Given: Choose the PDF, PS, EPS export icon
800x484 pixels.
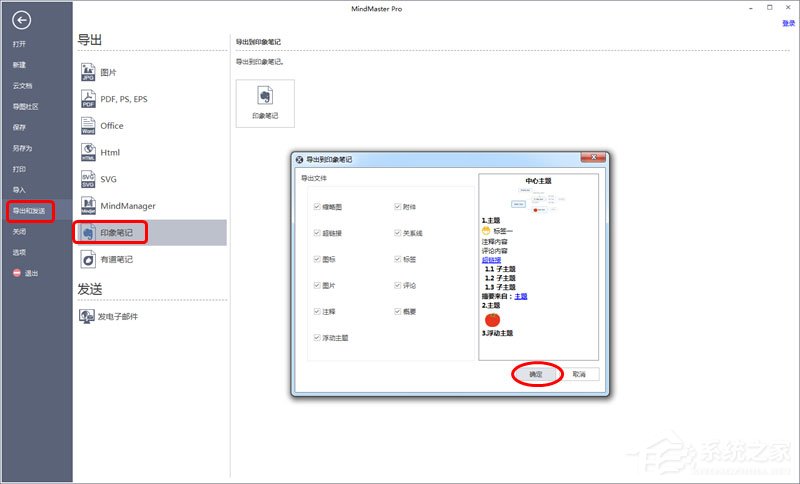Looking at the screenshot, I should point(88,99).
